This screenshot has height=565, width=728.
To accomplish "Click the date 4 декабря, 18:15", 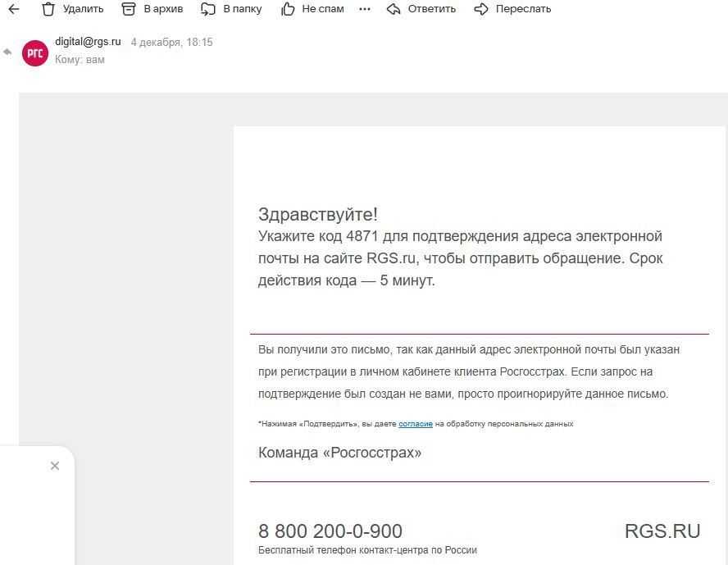I will [171, 42].
